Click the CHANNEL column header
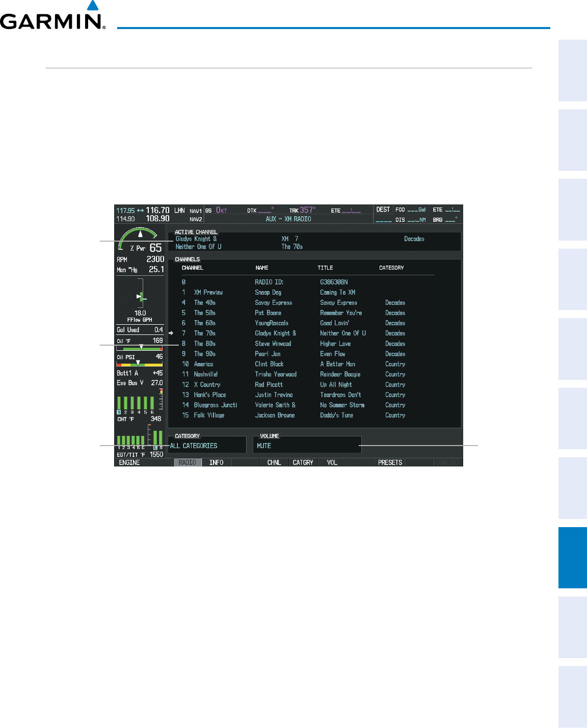 tap(192, 268)
